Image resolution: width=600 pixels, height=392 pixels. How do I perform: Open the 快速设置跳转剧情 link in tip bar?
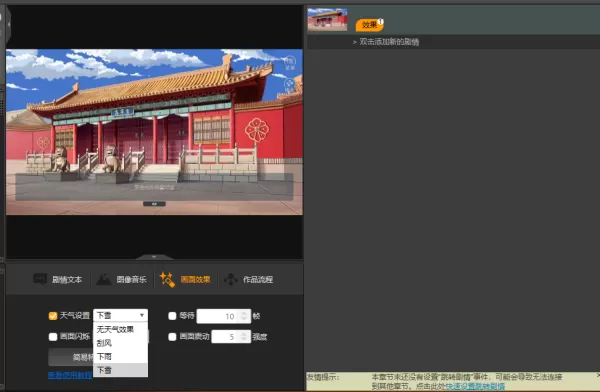coord(475,386)
